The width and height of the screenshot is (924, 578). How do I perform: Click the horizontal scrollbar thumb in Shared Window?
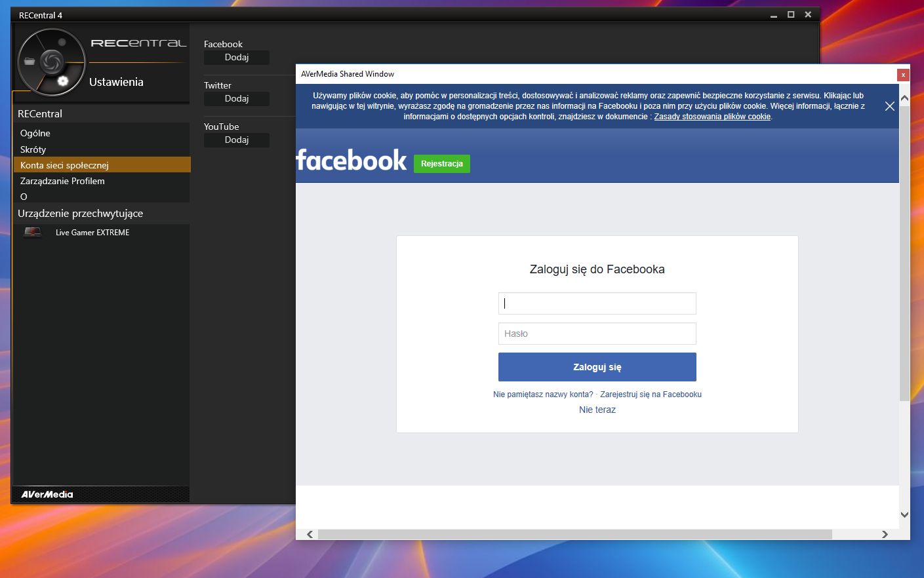[x=575, y=534]
